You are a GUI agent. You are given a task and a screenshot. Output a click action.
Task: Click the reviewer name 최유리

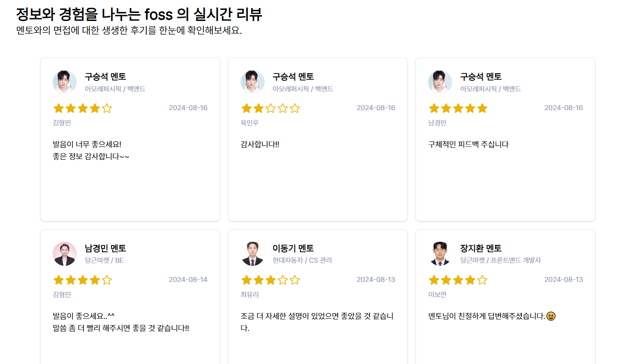tap(250, 294)
